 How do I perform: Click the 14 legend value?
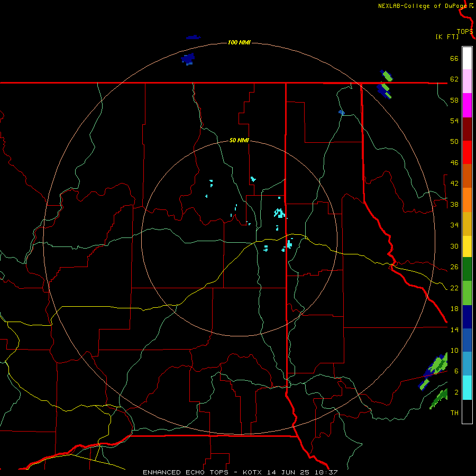(454, 329)
